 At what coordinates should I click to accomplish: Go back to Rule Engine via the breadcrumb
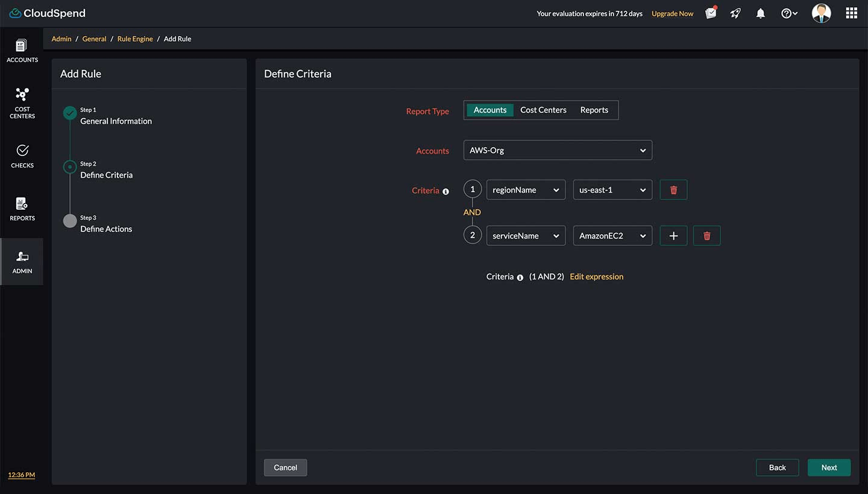[134, 39]
